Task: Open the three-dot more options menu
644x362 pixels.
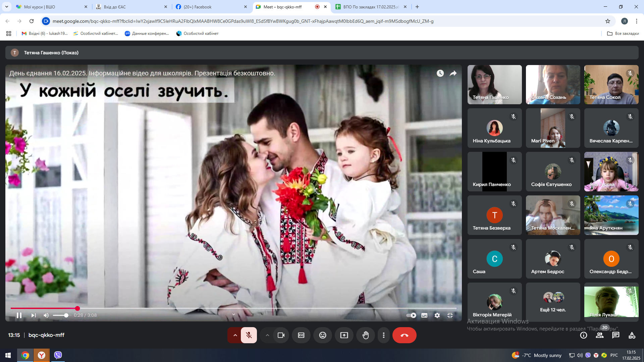Action: [x=384, y=335]
